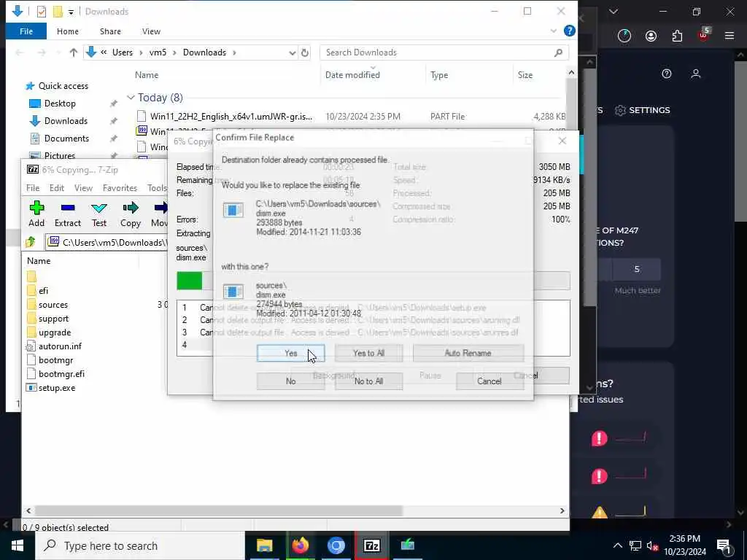Select the upgrade folder in 7-Zip
Screen dimensions: 747x560
pyautogui.click(x=55, y=332)
